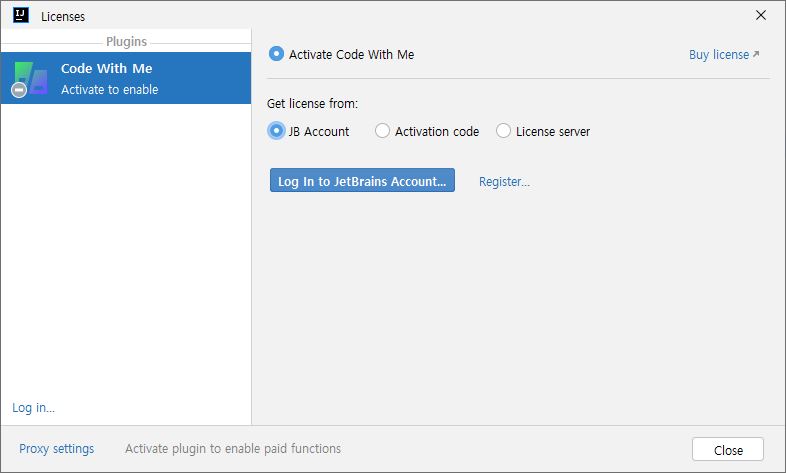The width and height of the screenshot is (786, 473).
Task: Click the Licenses window title text
Action: (x=63, y=17)
